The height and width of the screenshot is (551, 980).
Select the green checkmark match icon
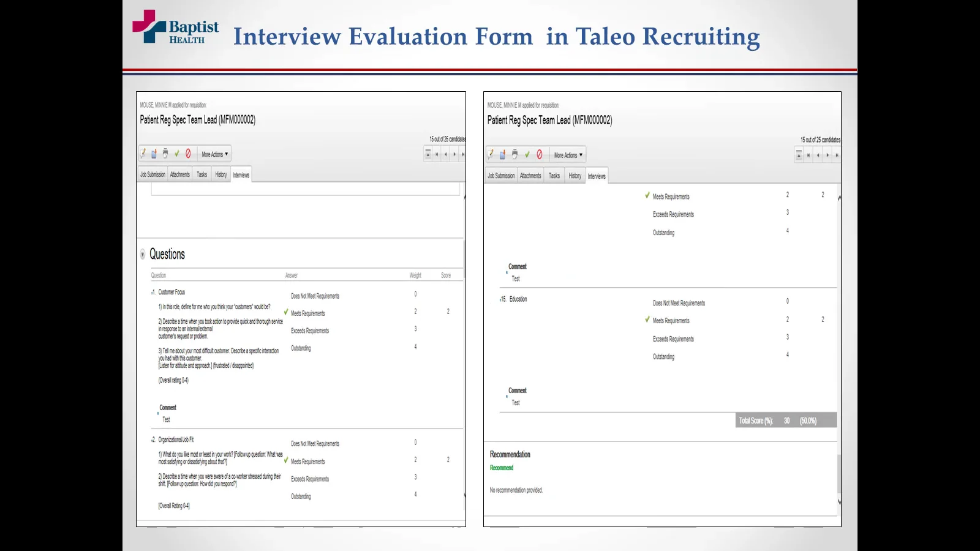[x=177, y=153]
